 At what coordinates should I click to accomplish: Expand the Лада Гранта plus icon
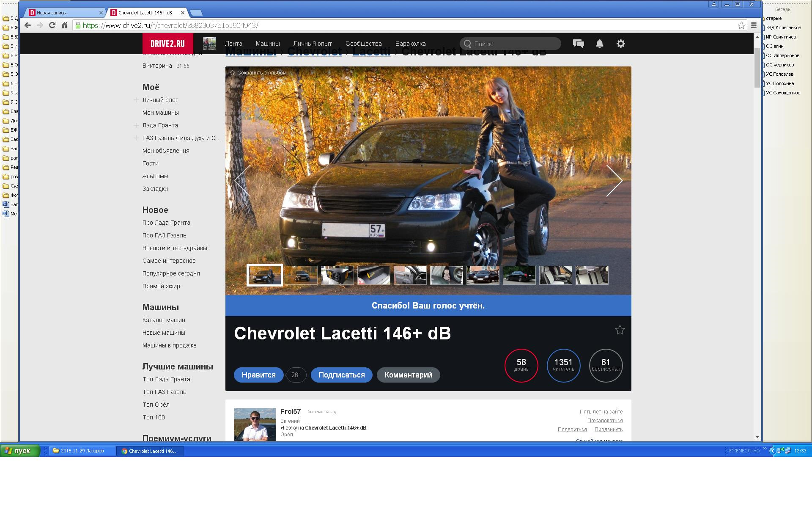tap(136, 125)
